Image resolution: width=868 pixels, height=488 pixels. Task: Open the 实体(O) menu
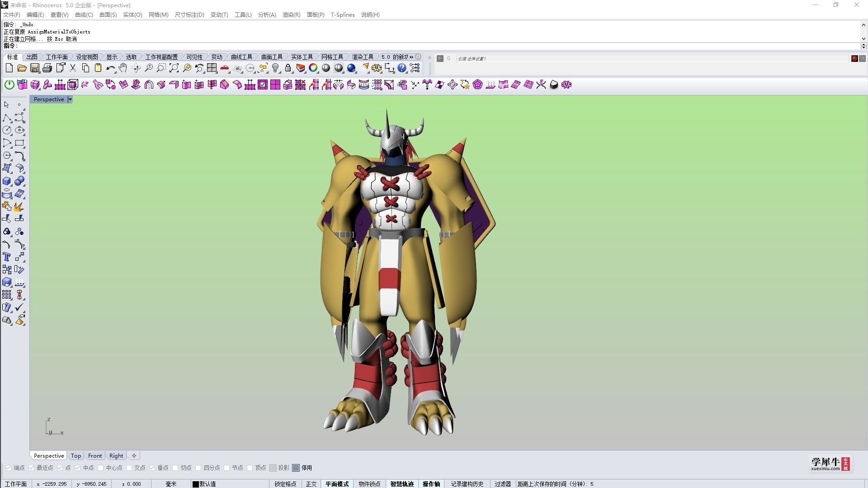pos(132,15)
